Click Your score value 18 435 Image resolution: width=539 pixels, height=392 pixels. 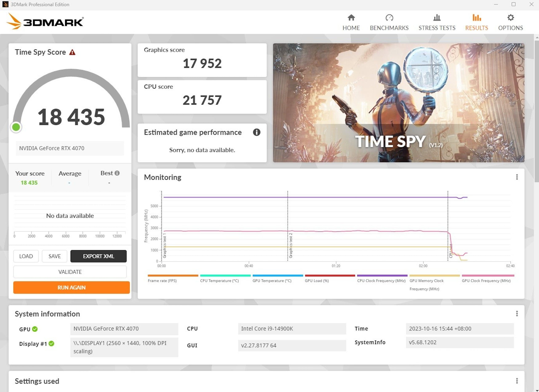29,183
